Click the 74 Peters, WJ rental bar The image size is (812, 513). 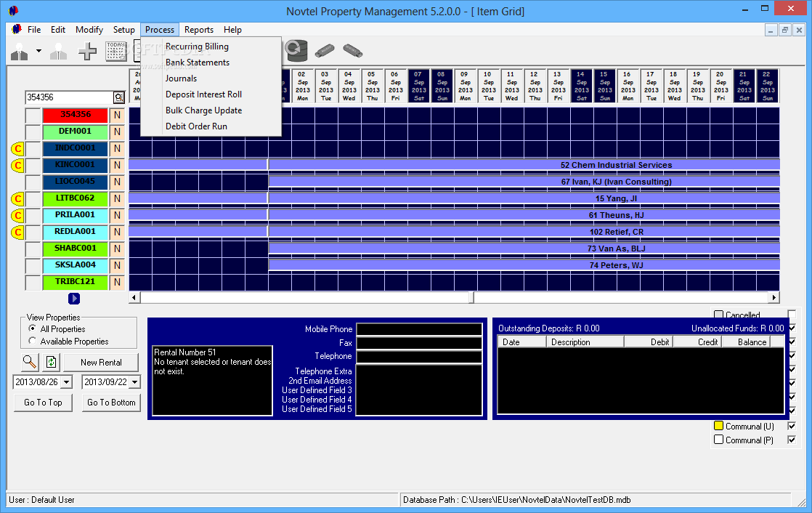click(524, 265)
